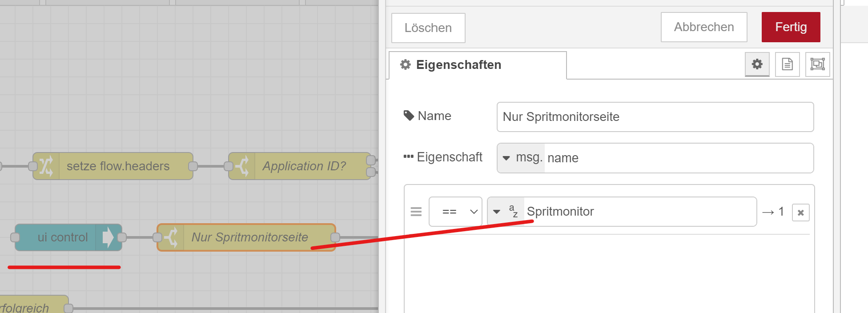
Task: Select the ui control node
Action: (62, 237)
